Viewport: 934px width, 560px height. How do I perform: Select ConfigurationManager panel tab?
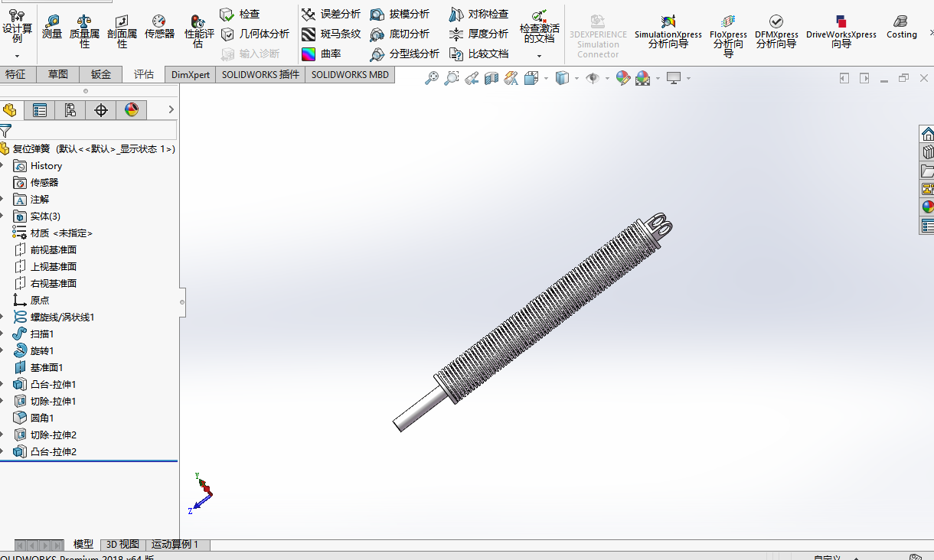(x=70, y=110)
